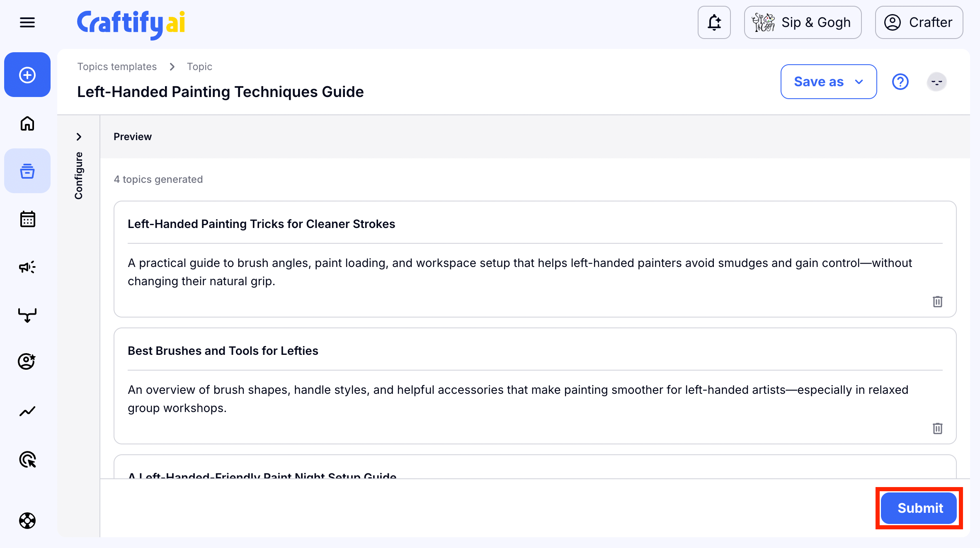This screenshot has width=980, height=548.
Task: Open the Sip & Gogh workspace selector
Action: click(803, 22)
